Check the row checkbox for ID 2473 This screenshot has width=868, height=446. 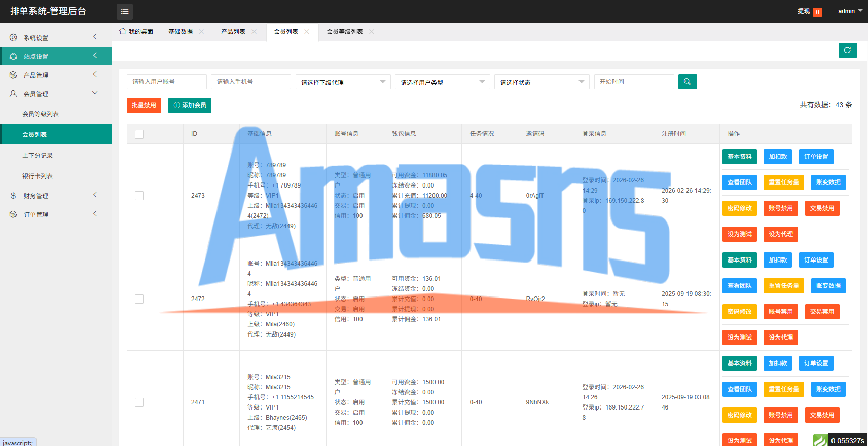tap(139, 196)
